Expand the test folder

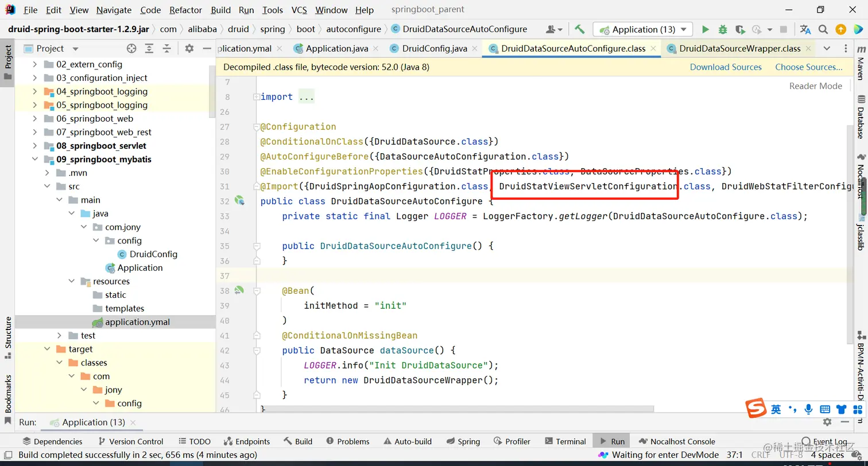point(59,336)
